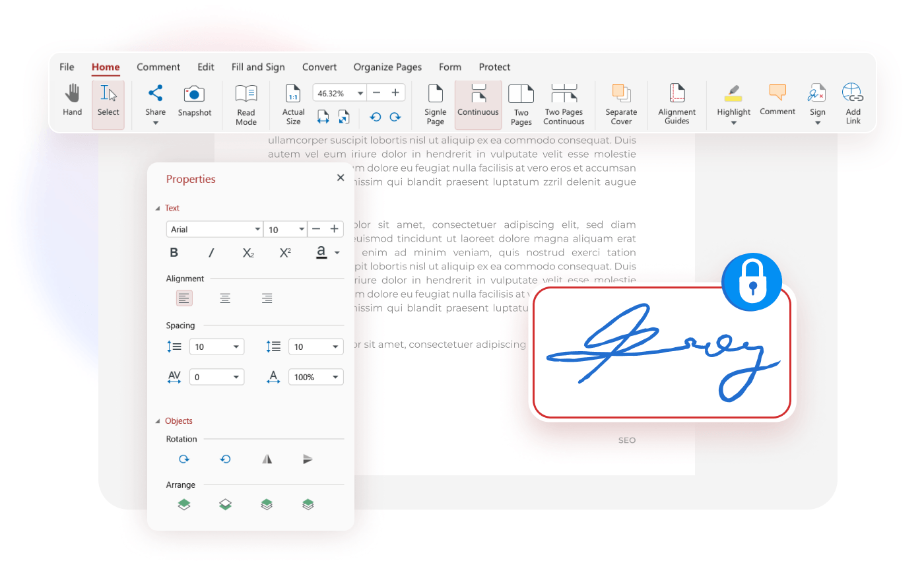Click the Add Link icon
924x569 pixels.
(x=853, y=99)
